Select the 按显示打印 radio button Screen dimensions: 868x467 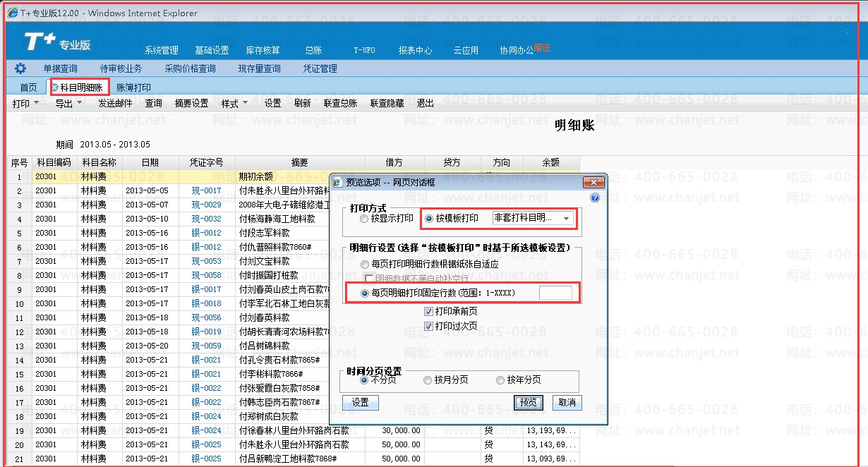click(x=364, y=219)
